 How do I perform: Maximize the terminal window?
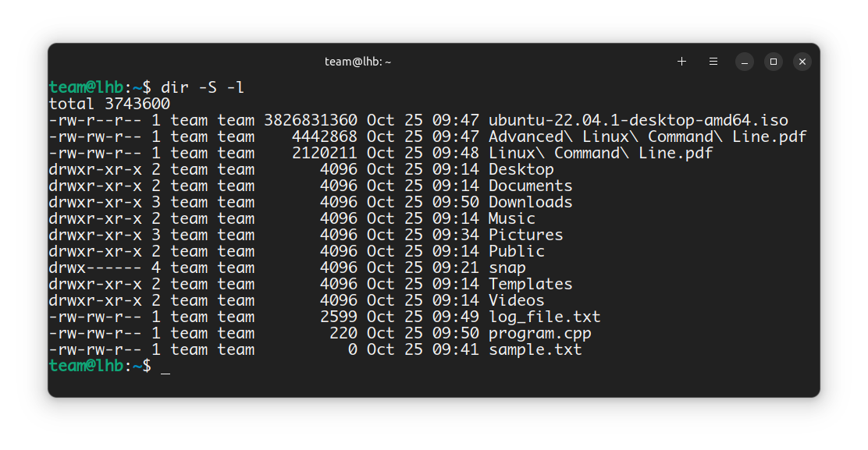(773, 62)
